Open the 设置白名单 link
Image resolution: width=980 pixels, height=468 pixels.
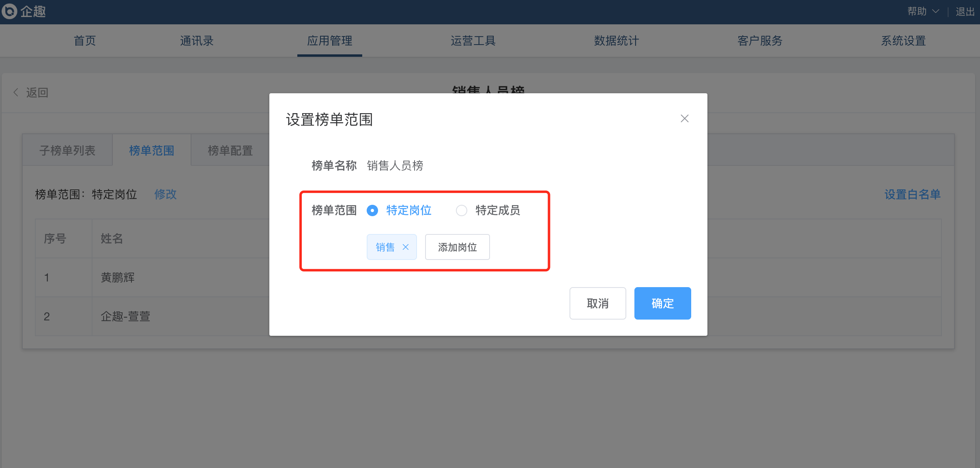(x=912, y=194)
